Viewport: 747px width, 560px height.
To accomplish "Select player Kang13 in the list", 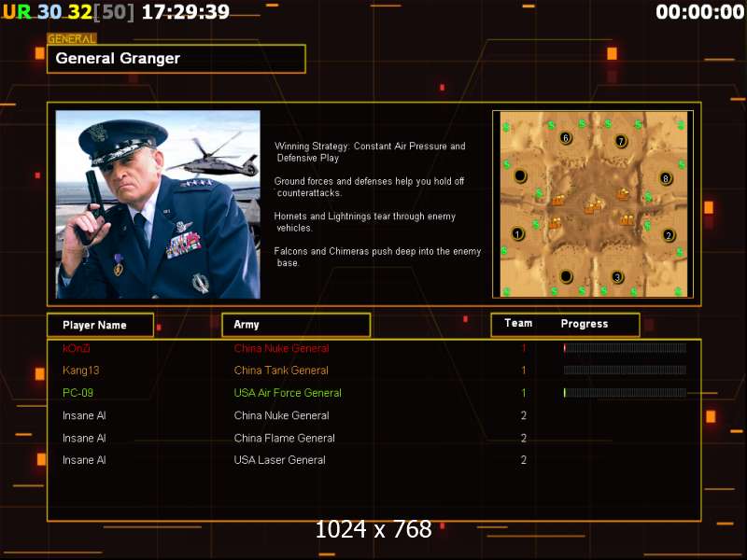I will tap(80, 371).
